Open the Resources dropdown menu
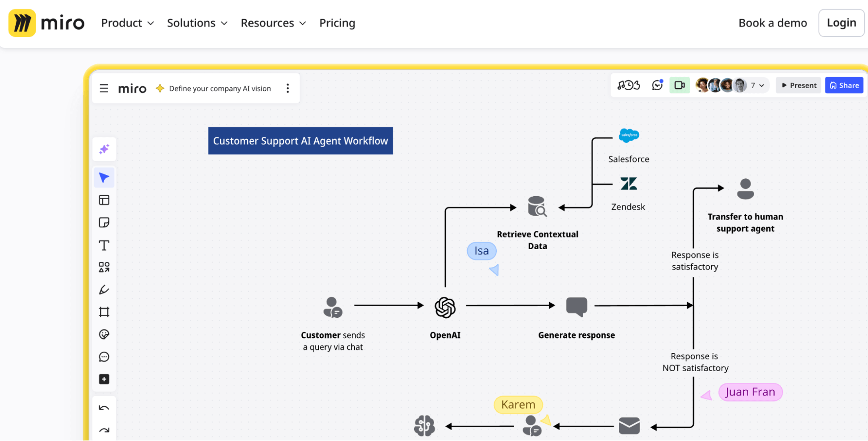 click(x=274, y=23)
